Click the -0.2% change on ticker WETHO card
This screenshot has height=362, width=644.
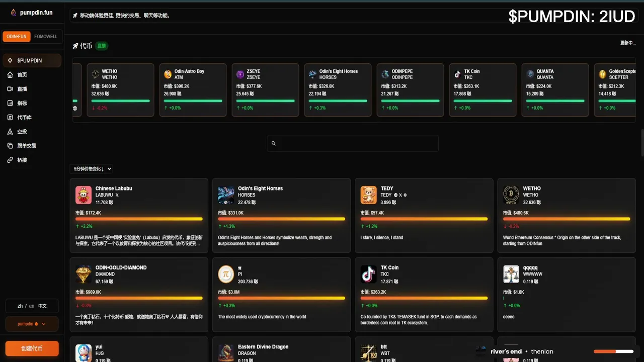click(100, 108)
